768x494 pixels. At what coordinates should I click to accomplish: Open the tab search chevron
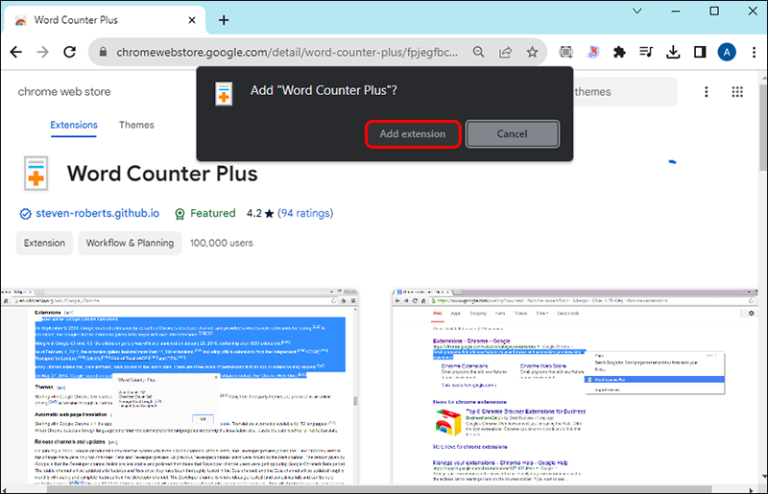[637, 11]
